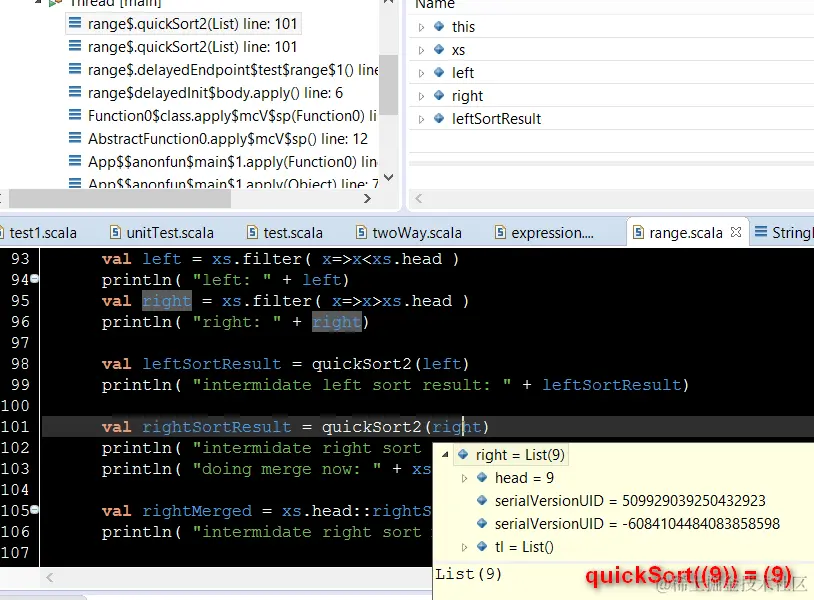Select the 'right' row in Variables view

click(x=612, y=96)
